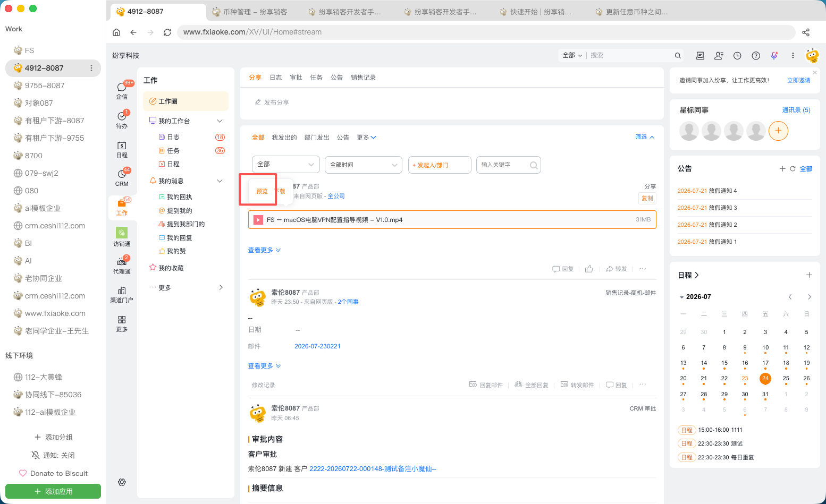Click the 立即邀请 link
This screenshot has width=826, height=504.
799,80
